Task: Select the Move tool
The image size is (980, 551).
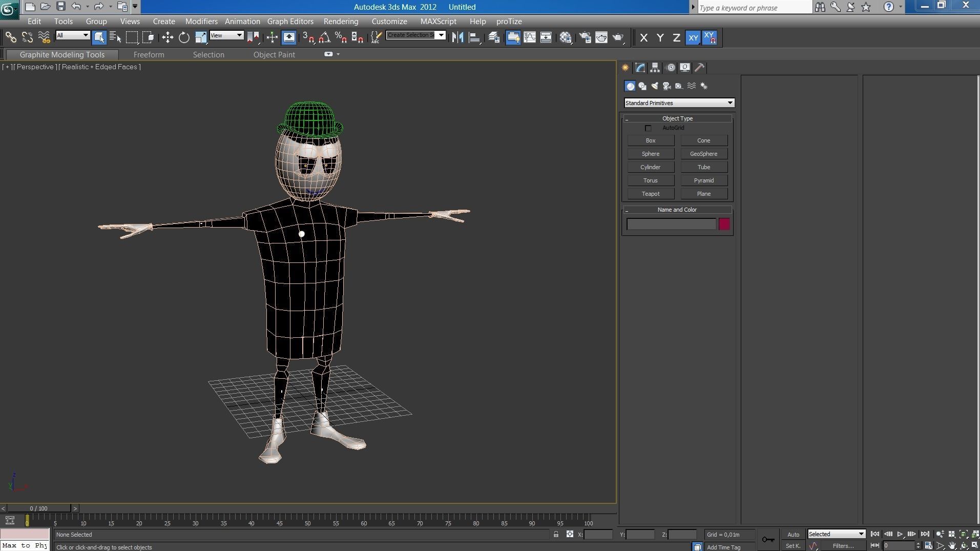Action: [x=168, y=37]
